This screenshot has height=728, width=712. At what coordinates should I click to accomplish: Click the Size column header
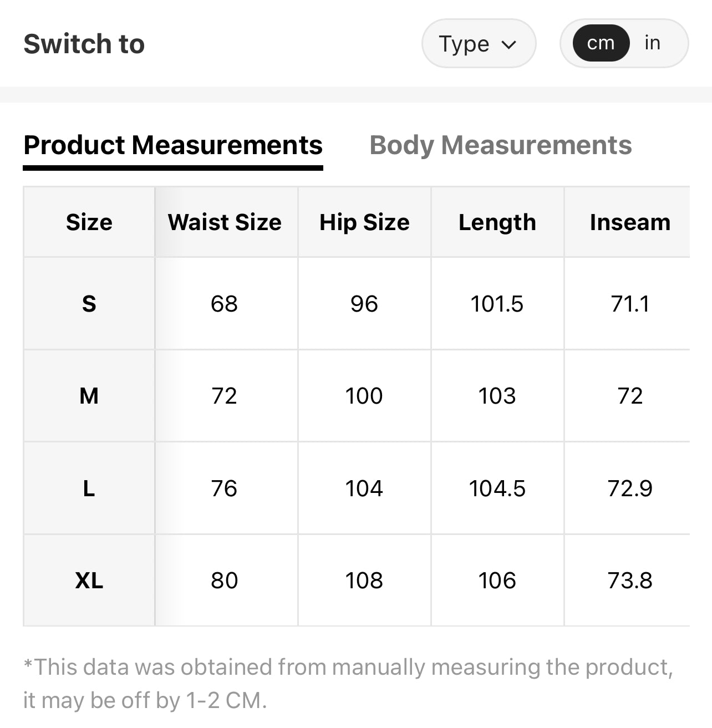click(89, 222)
